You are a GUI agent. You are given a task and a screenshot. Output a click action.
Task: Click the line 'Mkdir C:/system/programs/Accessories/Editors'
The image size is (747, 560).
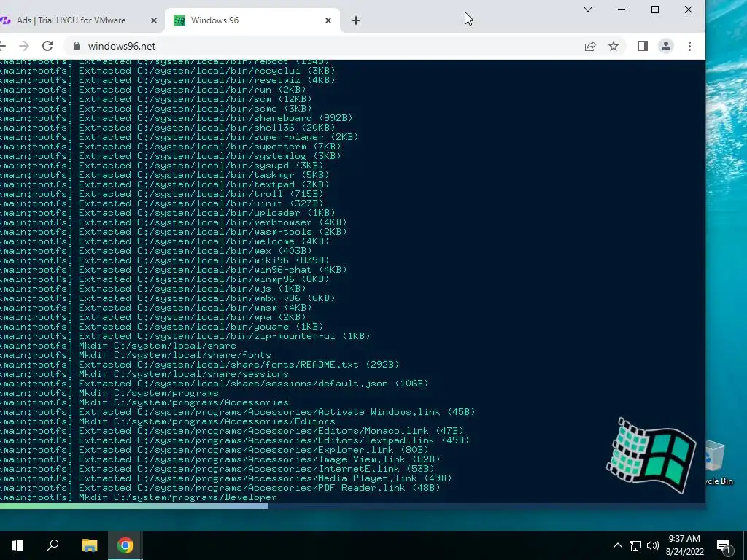pyautogui.click(x=168, y=421)
